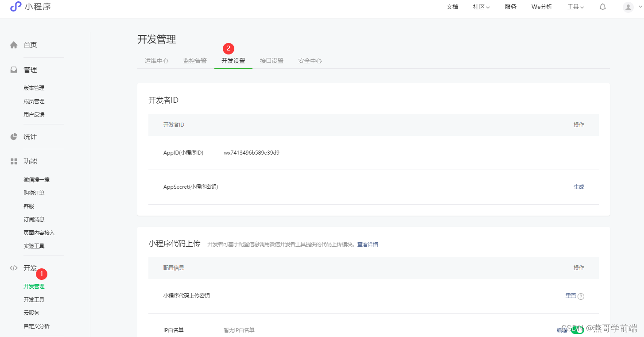Click the 小程序 logo icon

pyautogui.click(x=16, y=7)
